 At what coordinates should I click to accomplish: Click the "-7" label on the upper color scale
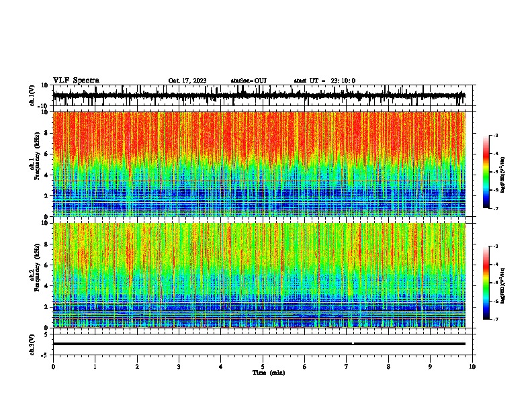click(x=495, y=208)
